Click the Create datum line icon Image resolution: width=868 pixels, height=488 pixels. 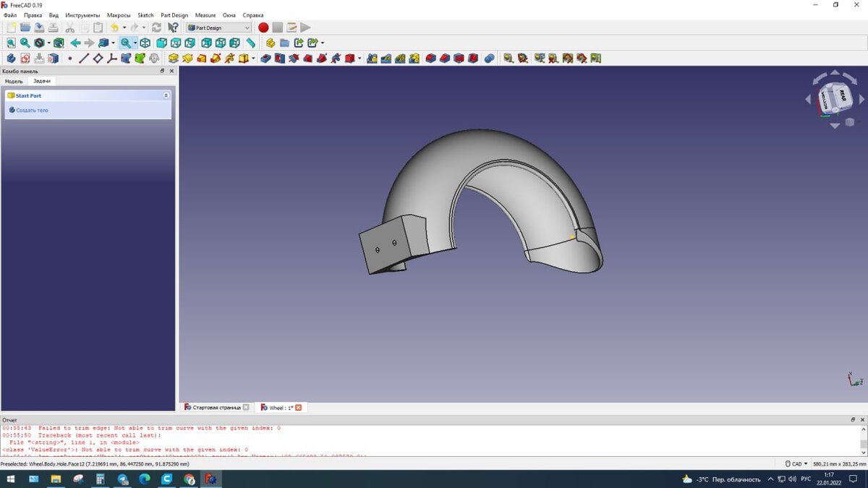tap(84, 59)
